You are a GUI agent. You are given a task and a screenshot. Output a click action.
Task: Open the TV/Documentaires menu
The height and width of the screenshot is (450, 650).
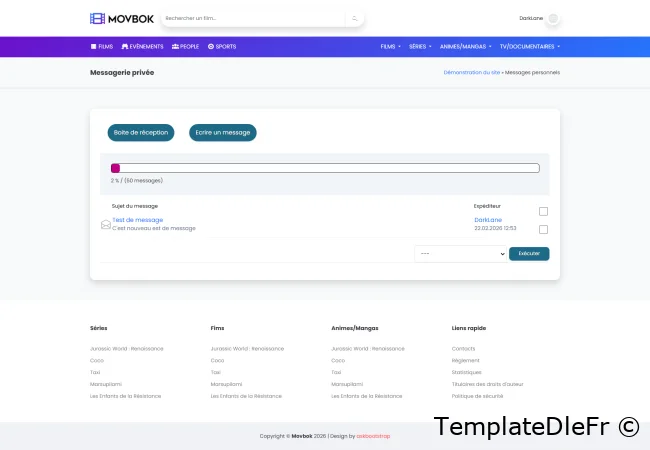530,46
